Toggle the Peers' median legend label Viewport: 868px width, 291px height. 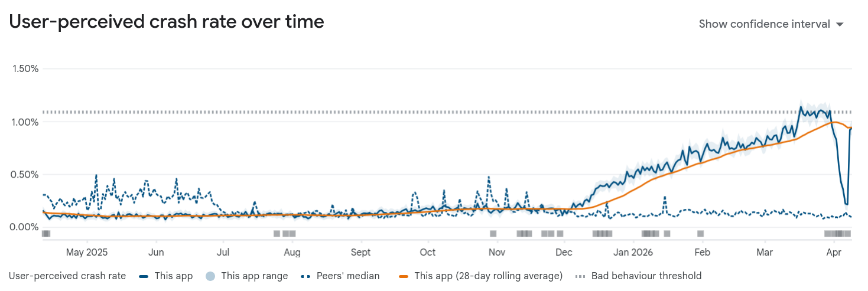tap(348, 276)
